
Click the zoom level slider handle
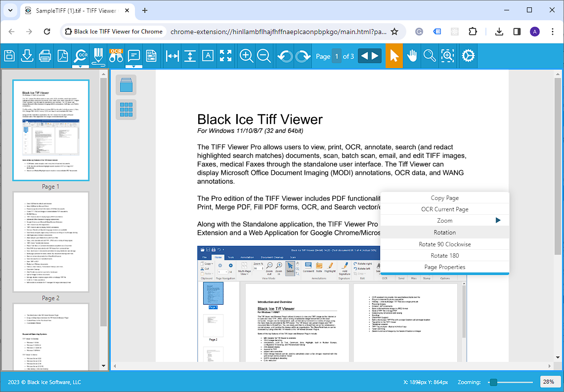493,382
